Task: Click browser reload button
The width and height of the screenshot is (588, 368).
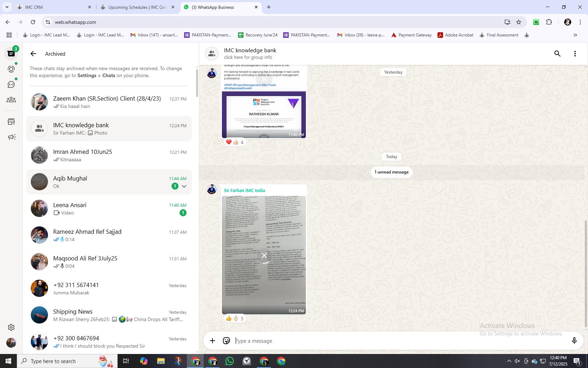Action: pos(33,22)
